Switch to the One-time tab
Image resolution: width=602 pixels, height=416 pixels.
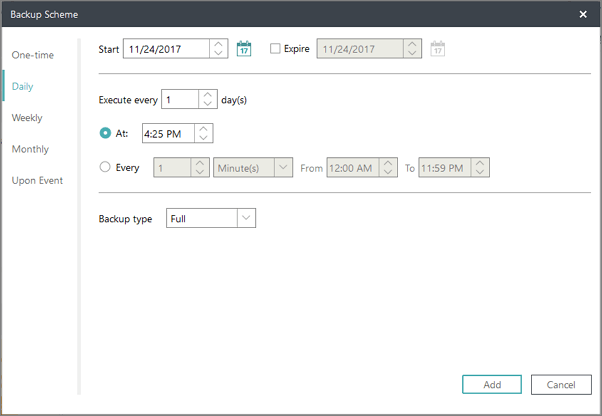pyautogui.click(x=33, y=55)
